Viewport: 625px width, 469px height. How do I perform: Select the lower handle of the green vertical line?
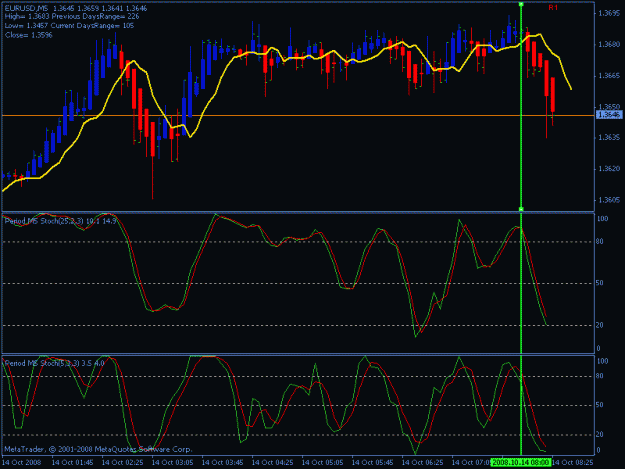pyautogui.click(x=521, y=209)
